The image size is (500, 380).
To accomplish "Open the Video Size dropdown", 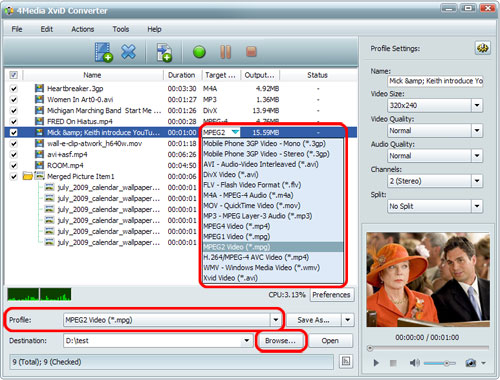I will pos(477,105).
